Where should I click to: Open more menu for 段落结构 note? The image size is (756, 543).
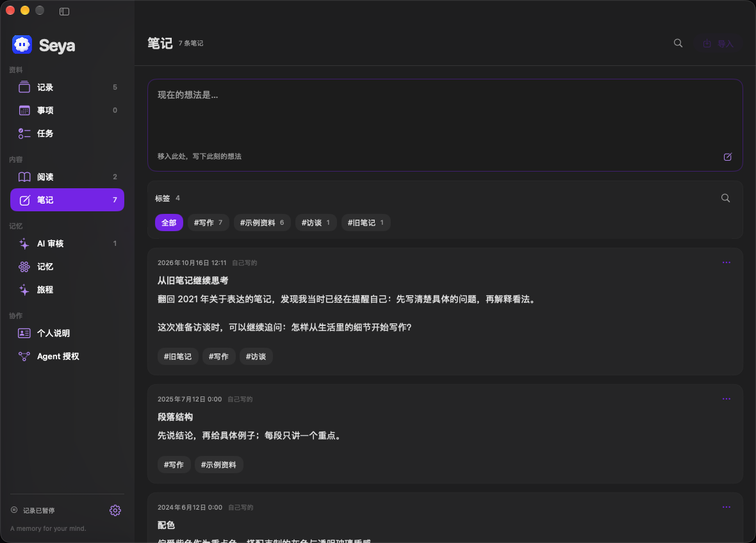point(726,399)
